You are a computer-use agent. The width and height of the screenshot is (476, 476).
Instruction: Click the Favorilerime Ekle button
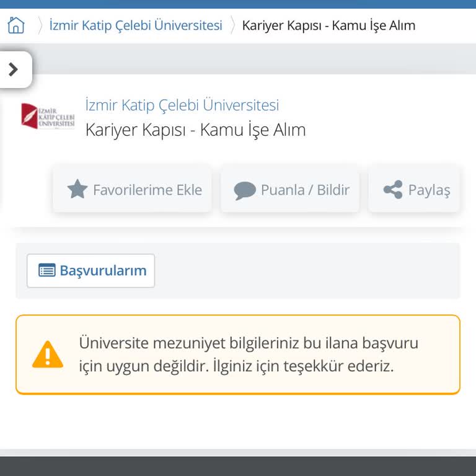click(133, 190)
